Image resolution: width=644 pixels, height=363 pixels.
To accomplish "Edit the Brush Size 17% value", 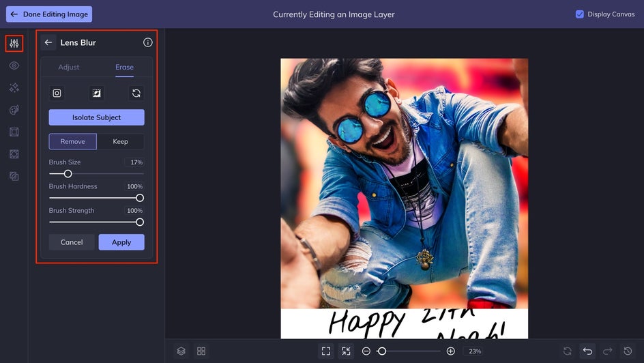I will click(134, 162).
